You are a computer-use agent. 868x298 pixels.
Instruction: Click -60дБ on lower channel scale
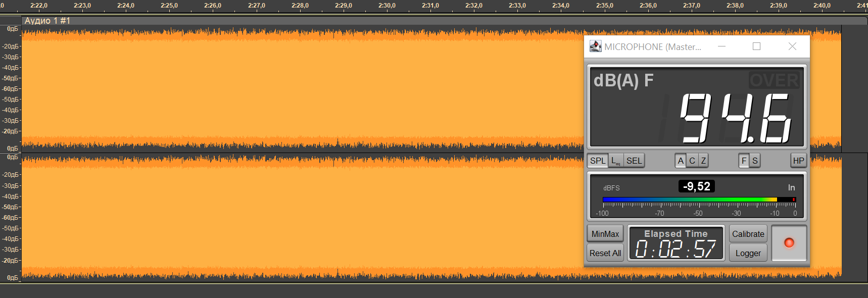pyautogui.click(x=10, y=218)
